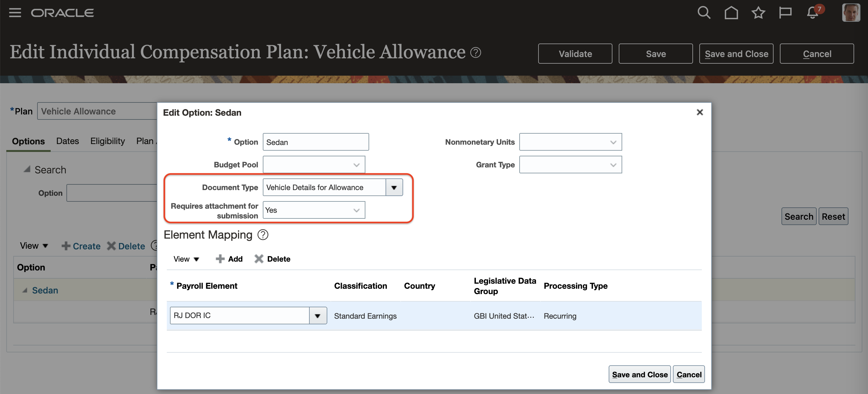Viewport: 868px width, 394px height.
Task: Click the search magnifier icon
Action: tap(704, 13)
